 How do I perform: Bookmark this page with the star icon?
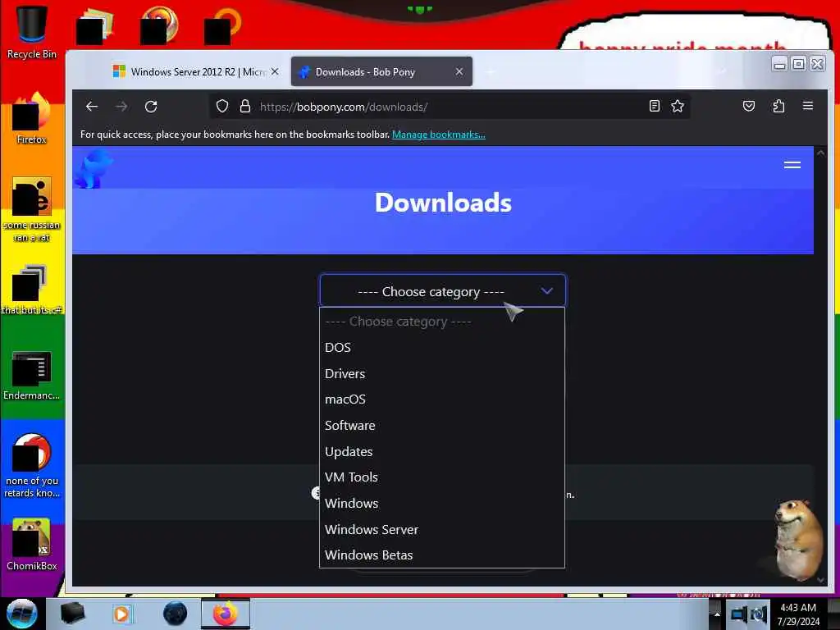click(677, 106)
